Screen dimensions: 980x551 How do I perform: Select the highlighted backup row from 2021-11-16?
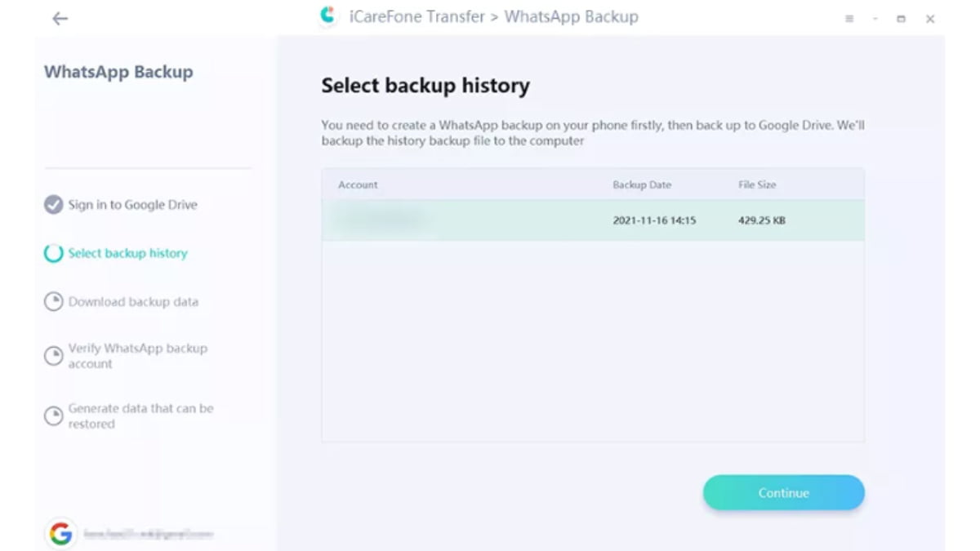coord(594,220)
